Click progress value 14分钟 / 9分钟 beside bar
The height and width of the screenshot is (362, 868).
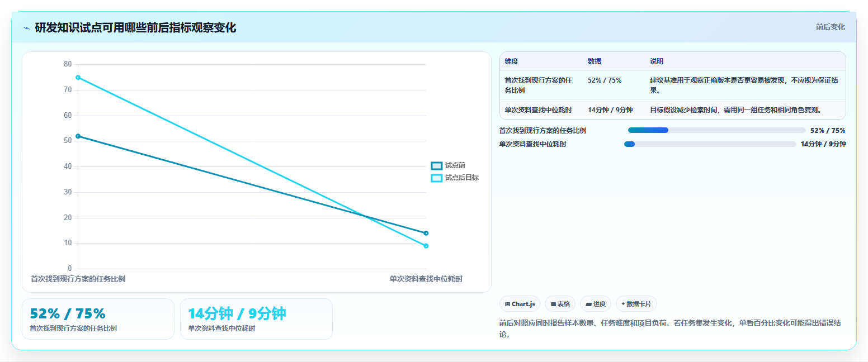point(823,144)
